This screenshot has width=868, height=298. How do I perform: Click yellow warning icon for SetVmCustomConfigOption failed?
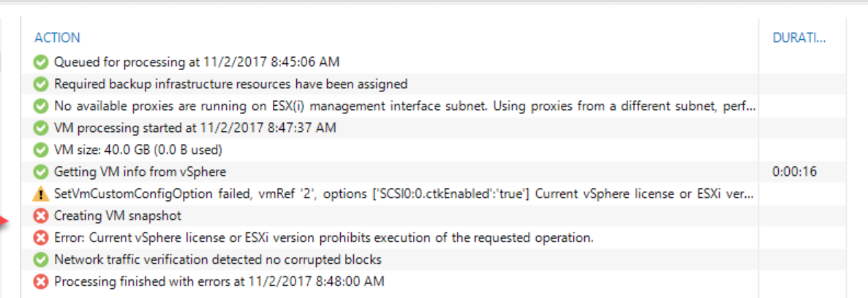pos(41,194)
